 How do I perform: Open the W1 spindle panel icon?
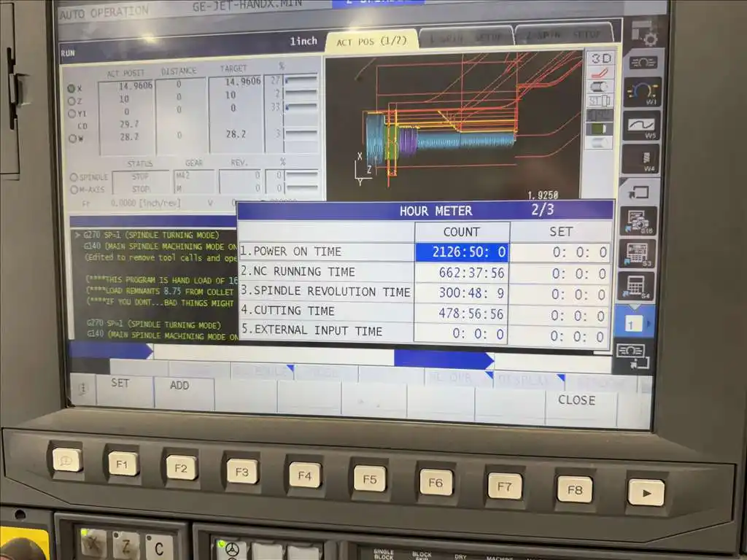[641, 93]
